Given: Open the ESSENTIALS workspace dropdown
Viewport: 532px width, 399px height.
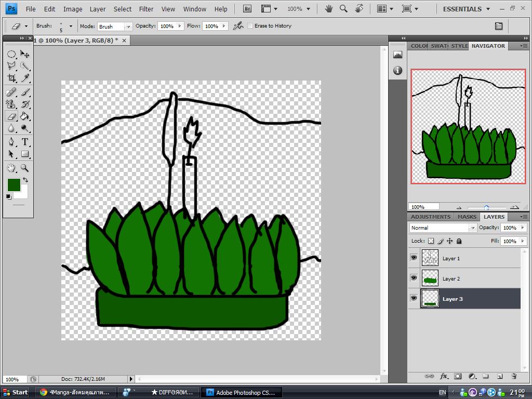Looking at the screenshot, I should pyautogui.click(x=466, y=9).
